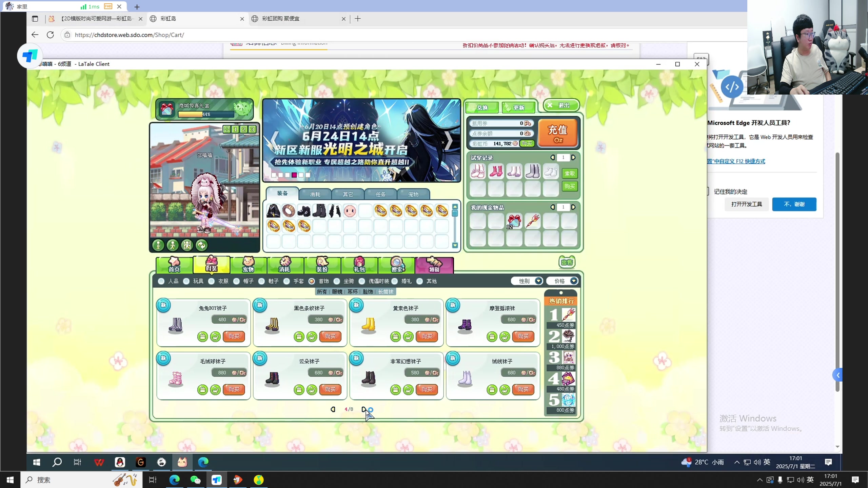Select the 帽子 category radio button

pyautogui.click(x=237, y=281)
